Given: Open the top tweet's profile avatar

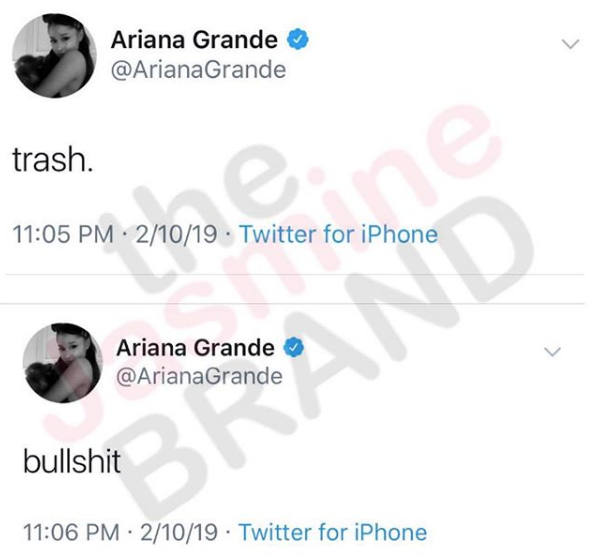Looking at the screenshot, I should [54, 56].
